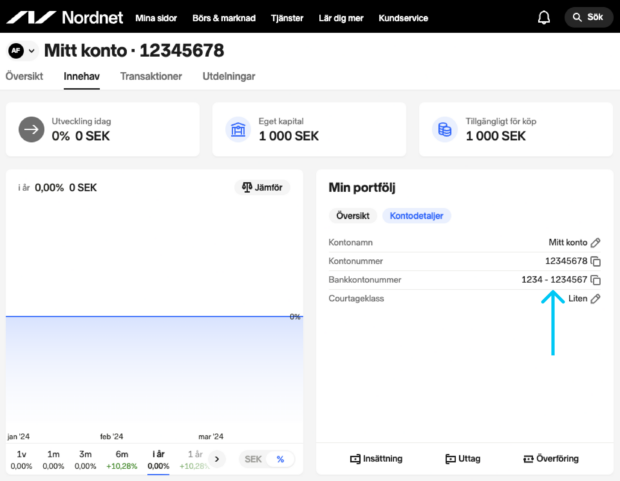Select the 1m time period
This screenshot has height=481, width=620.
click(53, 460)
